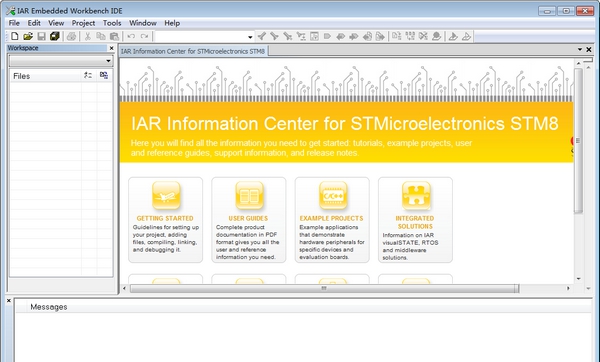Image resolution: width=600 pixels, height=362 pixels.
Task: Open the View menu
Action: click(56, 23)
